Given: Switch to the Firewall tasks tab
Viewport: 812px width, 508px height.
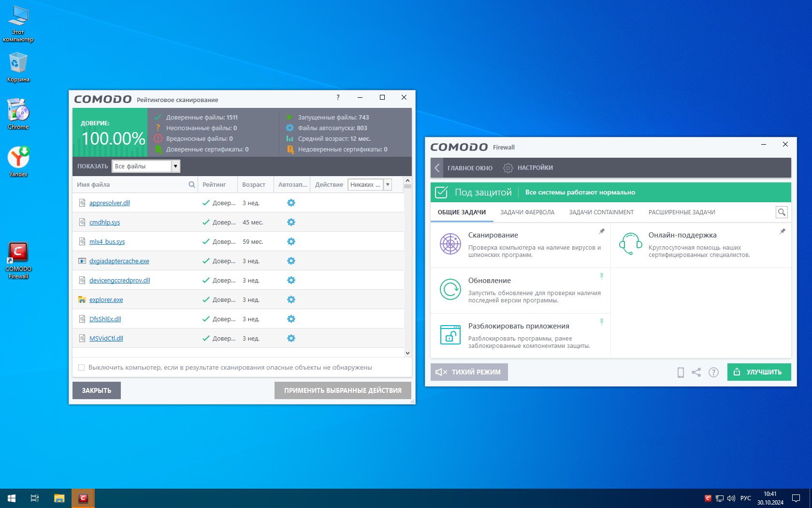Looking at the screenshot, I should point(527,212).
